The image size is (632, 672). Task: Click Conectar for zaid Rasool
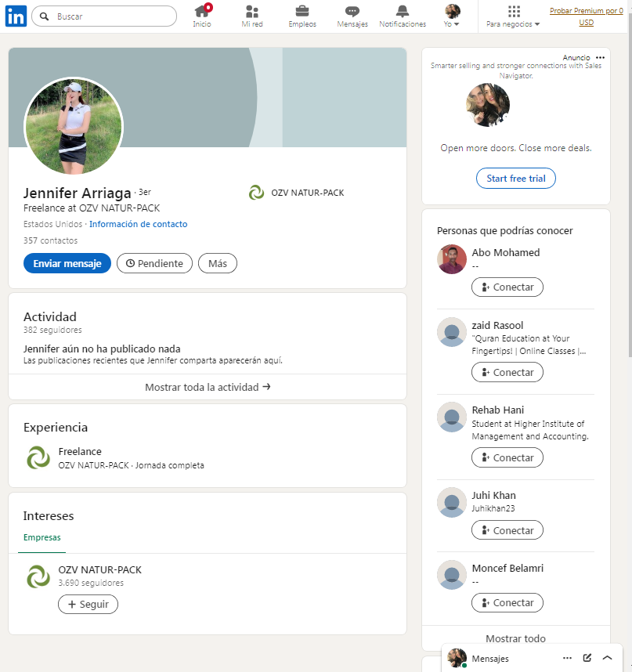pos(507,372)
